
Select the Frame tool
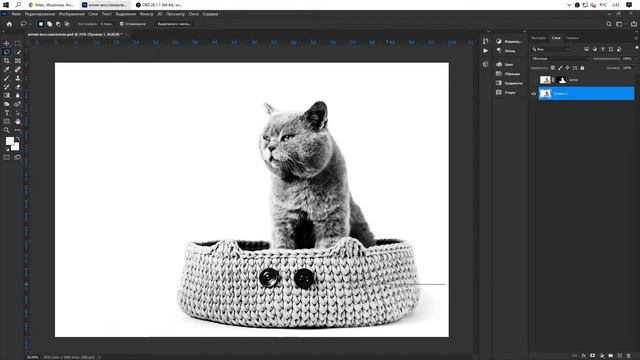[x=18, y=60]
